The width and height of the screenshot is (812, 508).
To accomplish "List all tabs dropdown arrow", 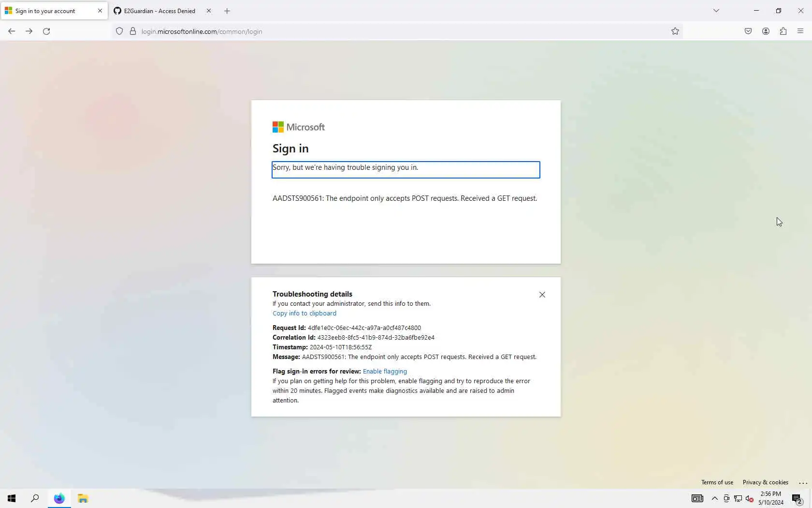I will [x=716, y=11].
